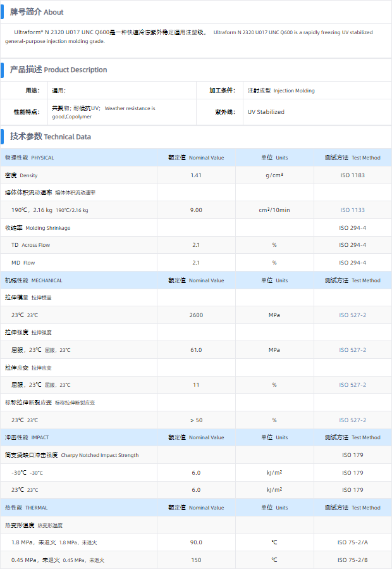The image size is (392, 569).
Task: Click the 加工条件 label
Action: [x=223, y=91]
